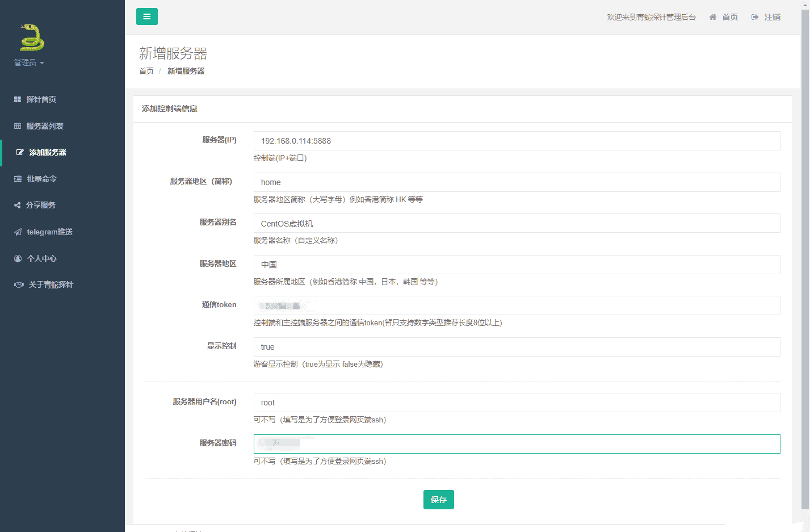
Task: Open telegram推送 settings in the sidebar
Action: click(x=49, y=232)
